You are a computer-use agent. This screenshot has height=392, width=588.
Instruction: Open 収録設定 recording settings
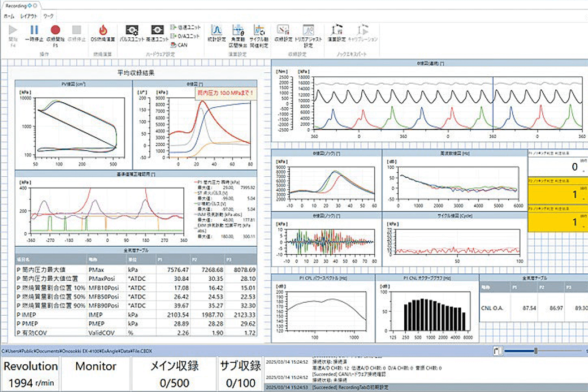(x=283, y=33)
